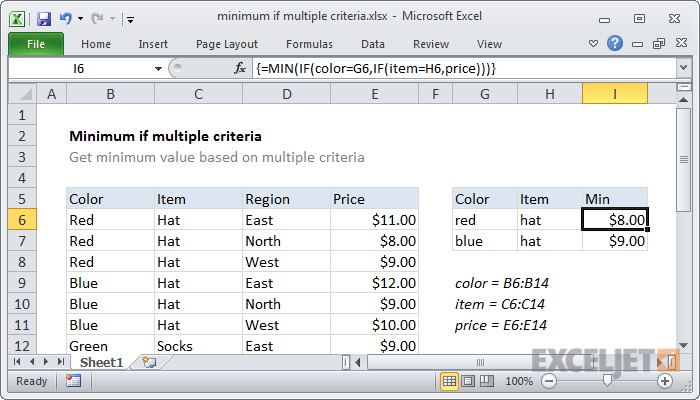Open the Customize Quick Access Toolbar dropdown

coord(130,19)
